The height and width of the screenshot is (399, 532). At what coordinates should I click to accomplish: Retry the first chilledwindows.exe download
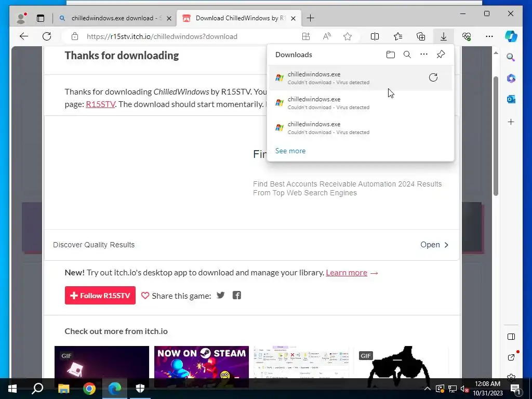tap(433, 78)
